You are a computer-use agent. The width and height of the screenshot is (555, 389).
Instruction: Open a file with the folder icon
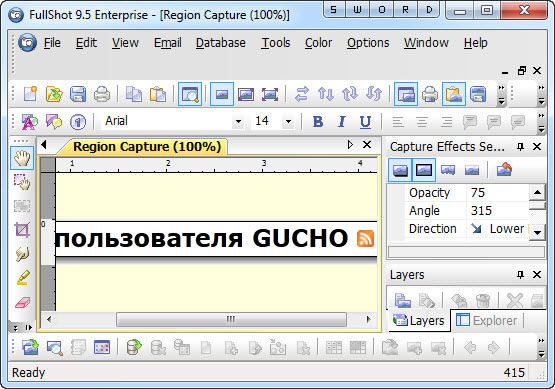[x=54, y=94]
